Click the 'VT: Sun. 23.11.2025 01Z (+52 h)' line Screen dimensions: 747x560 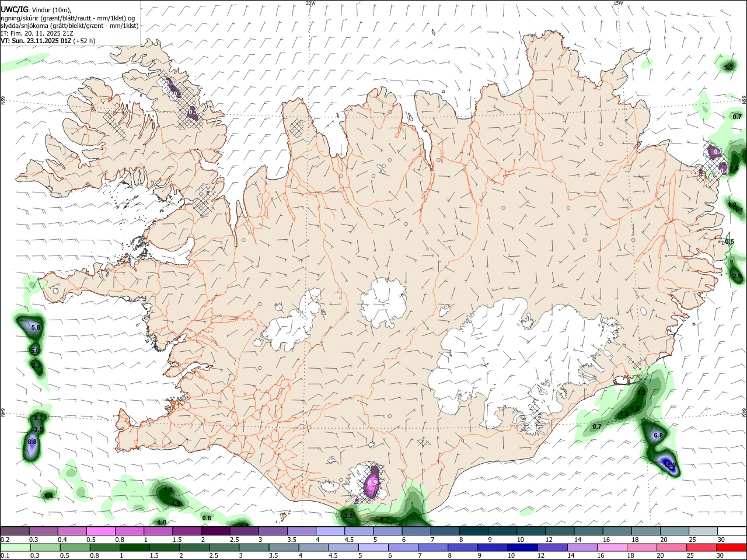click(48, 41)
